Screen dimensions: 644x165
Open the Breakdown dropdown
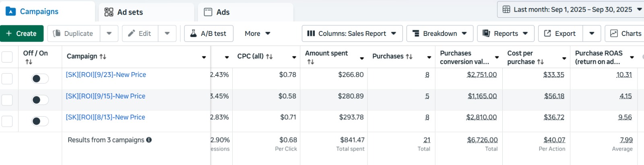(440, 33)
